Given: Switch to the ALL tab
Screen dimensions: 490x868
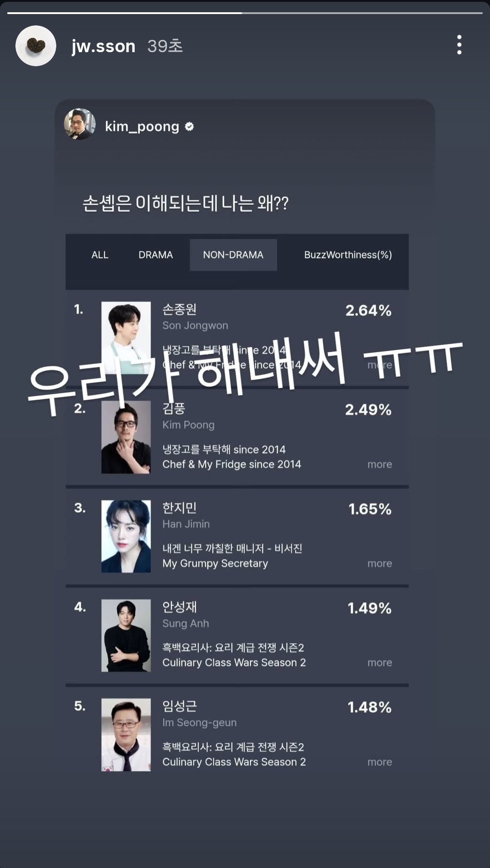Looking at the screenshot, I should [x=100, y=255].
